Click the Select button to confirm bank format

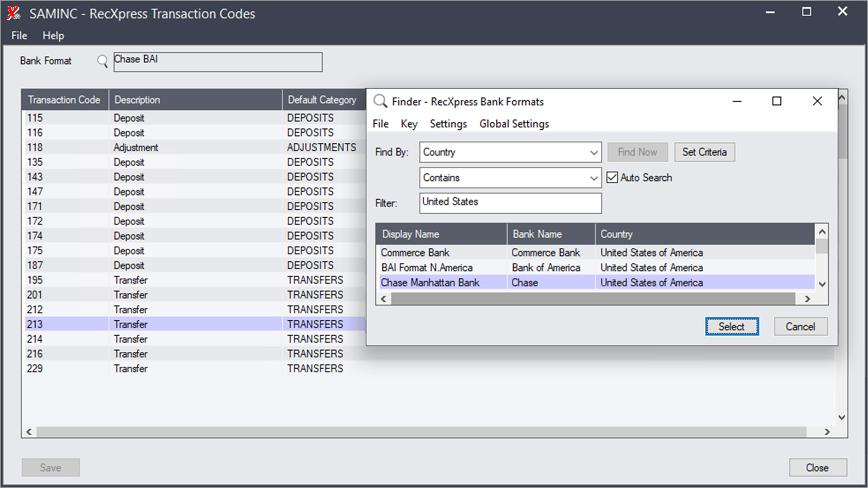731,326
